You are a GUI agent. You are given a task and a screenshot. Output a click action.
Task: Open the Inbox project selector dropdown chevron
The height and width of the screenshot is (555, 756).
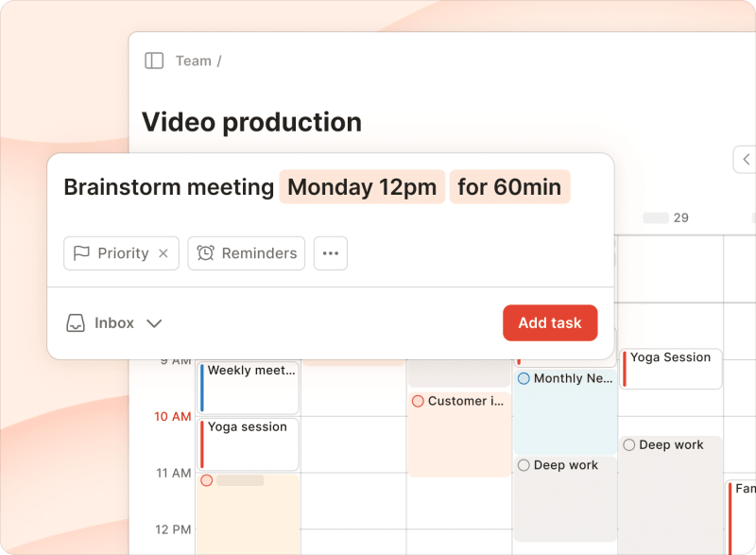[x=154, y=322]
